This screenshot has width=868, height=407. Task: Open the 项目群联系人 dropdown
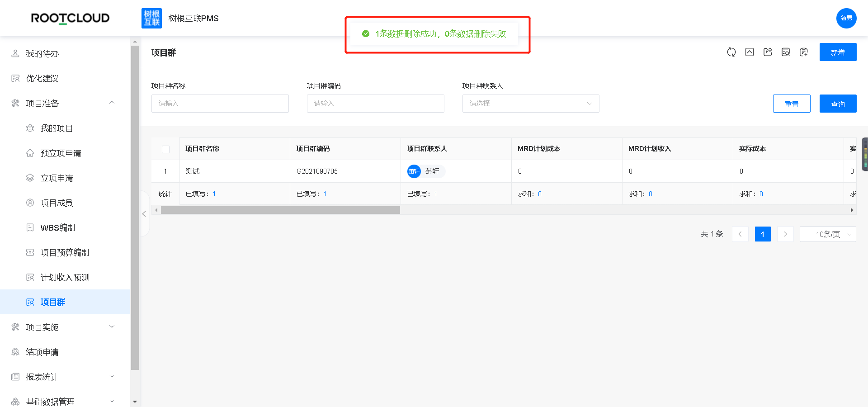tap(531, 104)
